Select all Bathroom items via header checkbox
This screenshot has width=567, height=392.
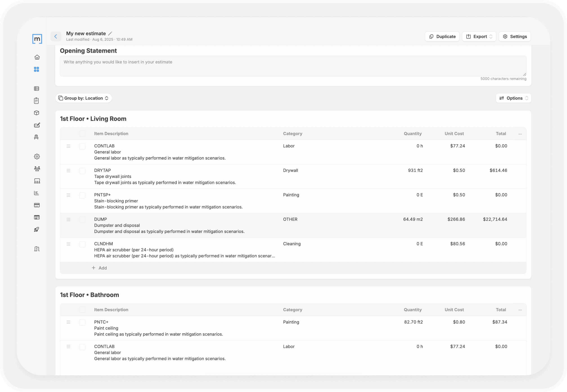(82, 310)
